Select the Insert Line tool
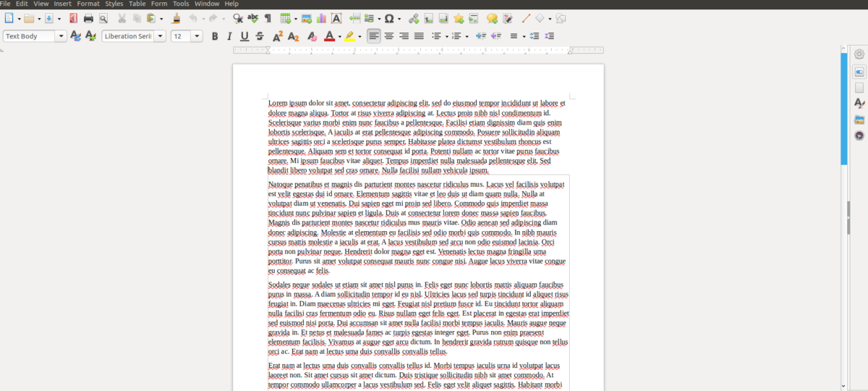This screenshot has height=391, width=868. 526,19
